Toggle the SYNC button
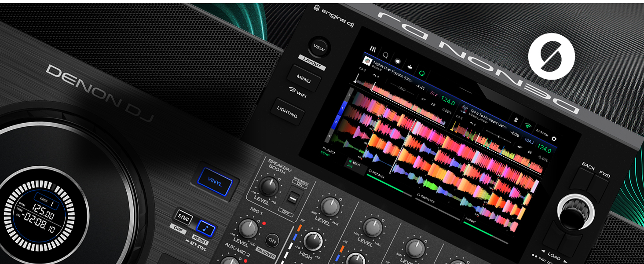644x264 pixels. (183, 217)
